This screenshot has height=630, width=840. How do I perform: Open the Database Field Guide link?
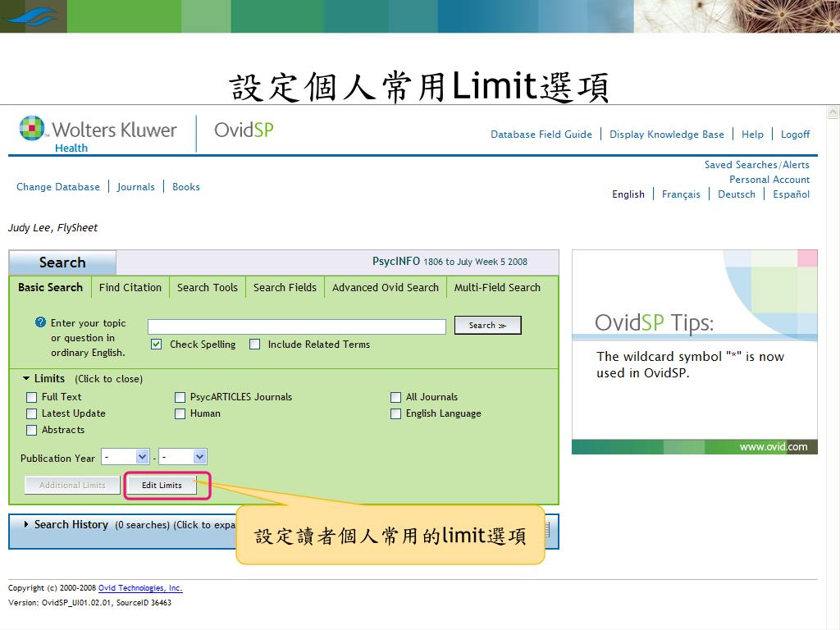click(x=541, y=134)
